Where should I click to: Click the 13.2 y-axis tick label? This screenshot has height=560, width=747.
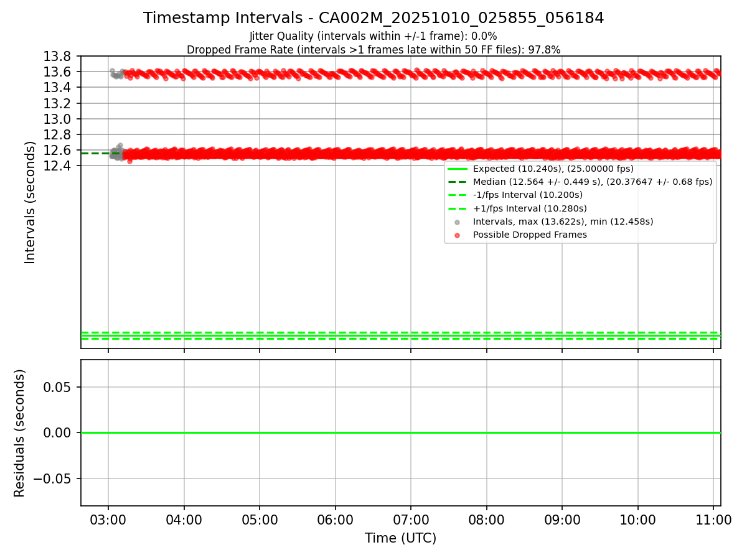[x=57, y=103]
